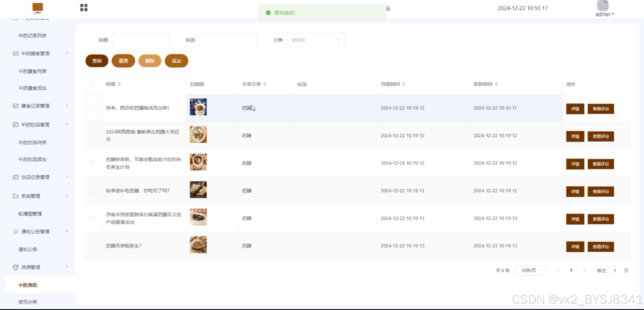
Task: Toggle select-all checkbox in table header
Action: coord(91,84)
